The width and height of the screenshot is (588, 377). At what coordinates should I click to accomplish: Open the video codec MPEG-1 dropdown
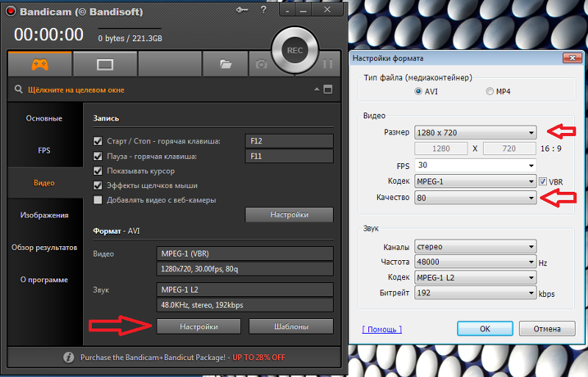475,182
